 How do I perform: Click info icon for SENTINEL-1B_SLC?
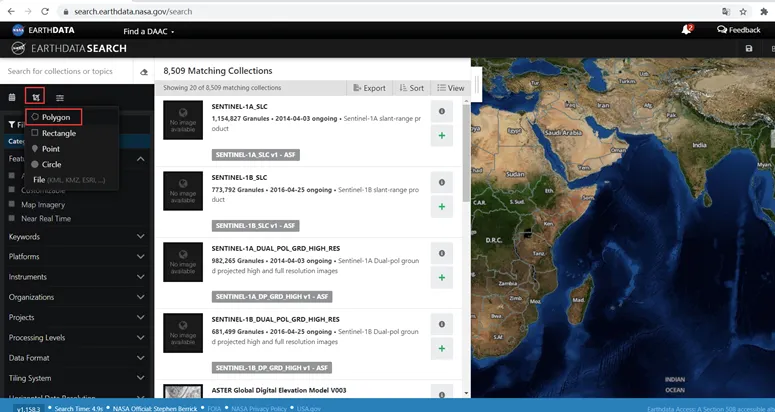click(442, 182)
